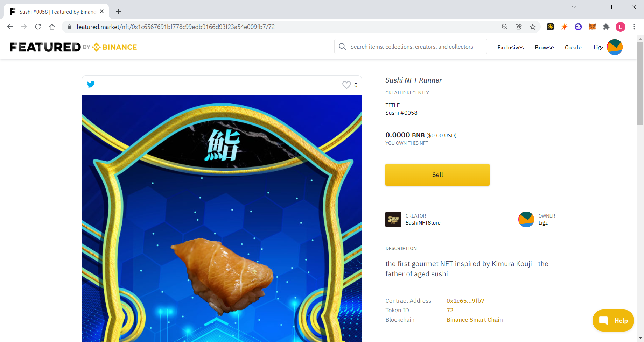
Task: Click the yellow Sell button
Action: tap(437, 175)
